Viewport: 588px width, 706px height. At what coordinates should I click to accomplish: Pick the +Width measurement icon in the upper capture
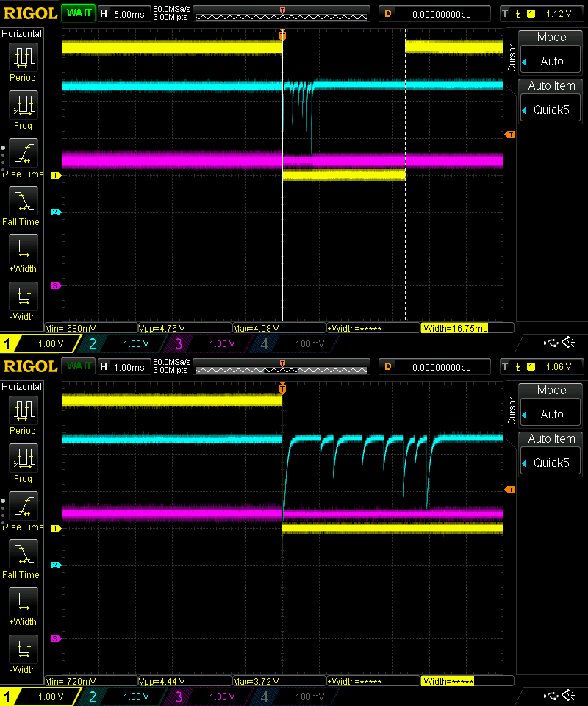pyautogui.click(x=24, y=248)
